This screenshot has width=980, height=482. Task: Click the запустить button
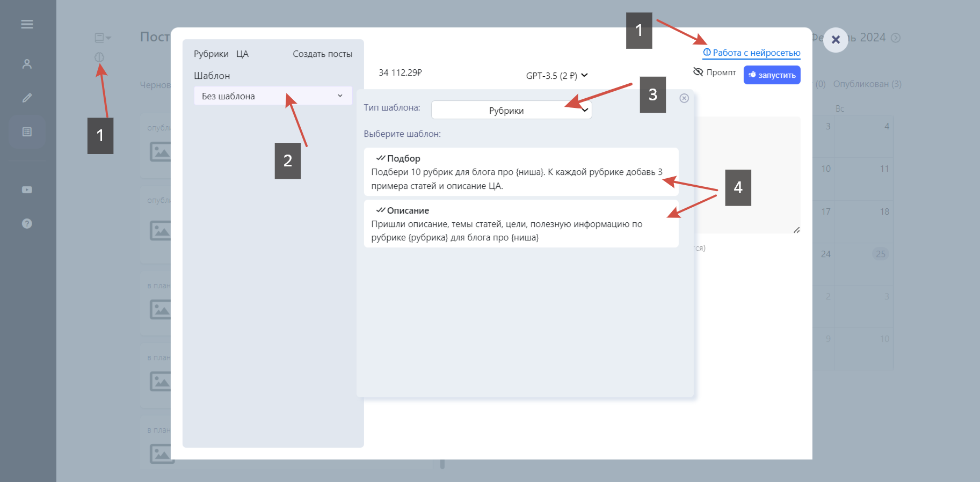pyautogui.click(x=772, y=75)
